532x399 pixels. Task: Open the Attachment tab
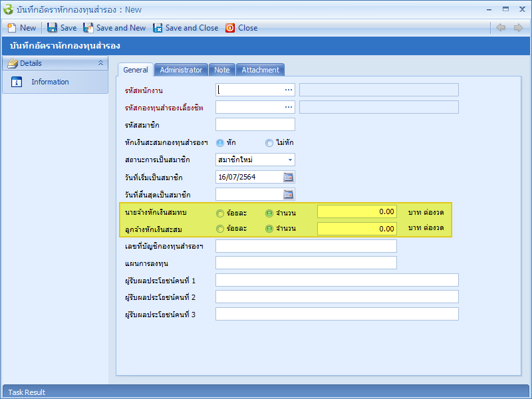tap(260, 70)
